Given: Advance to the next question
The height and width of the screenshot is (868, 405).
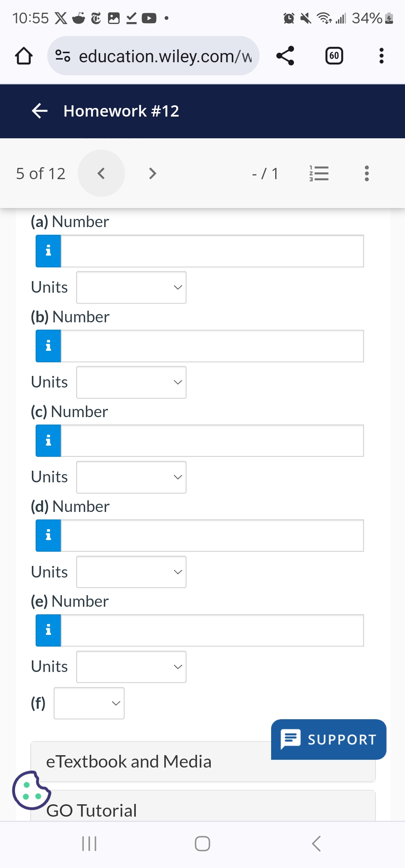Looking at the screenshot, I should click(152, 173).
